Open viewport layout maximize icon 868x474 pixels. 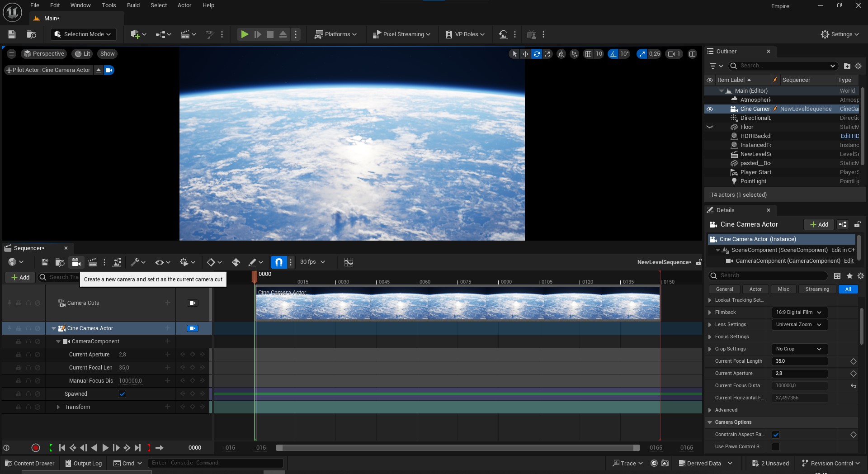(x=692, y=54)
